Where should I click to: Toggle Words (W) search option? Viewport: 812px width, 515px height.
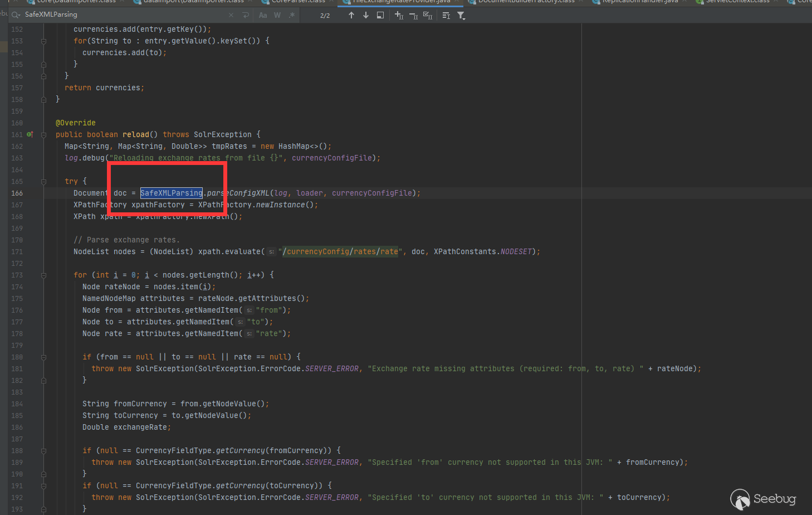(277, 15)
